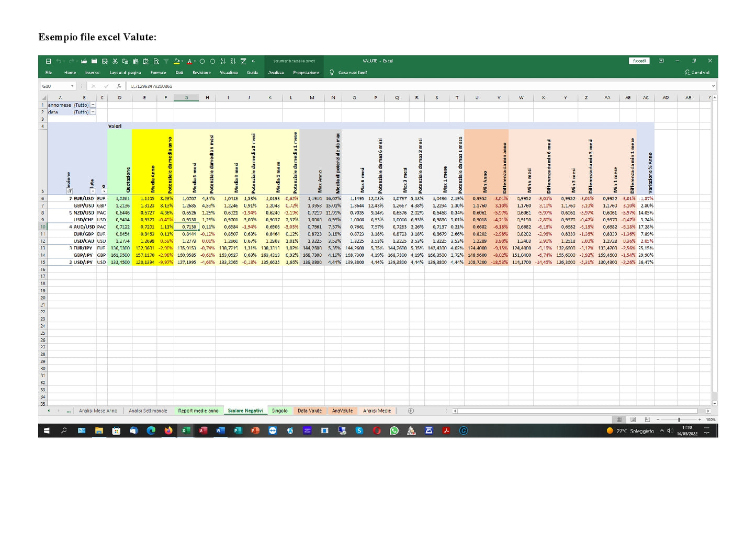This screenshot has width=756, height=534.
Task: Open the pivot filter button in cell A5
Action: (x=70, y=191)
